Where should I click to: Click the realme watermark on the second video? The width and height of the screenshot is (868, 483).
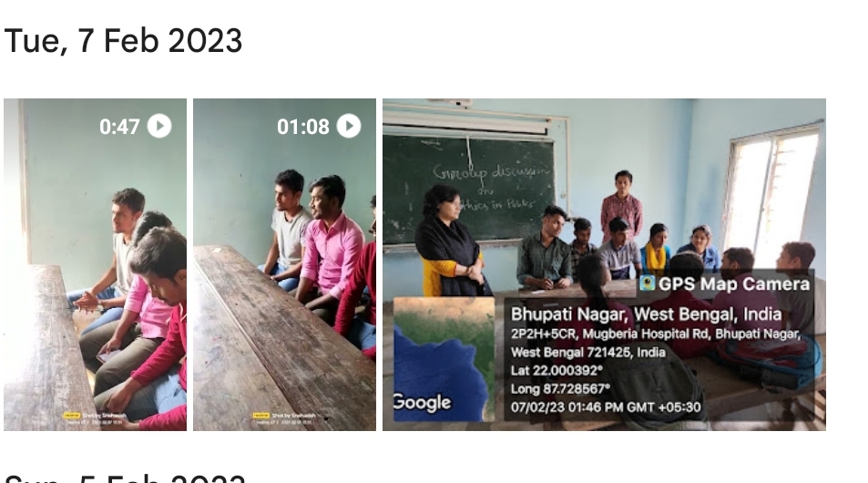tap(261, 415)
